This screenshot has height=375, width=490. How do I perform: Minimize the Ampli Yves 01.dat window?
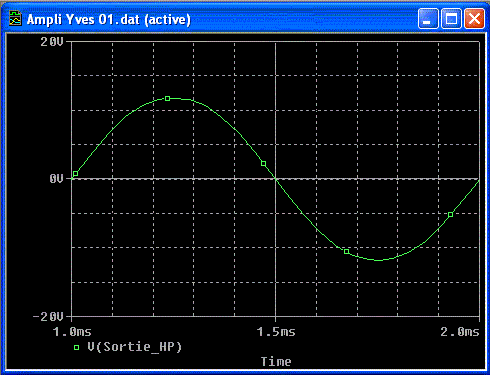tap(428, 19)
